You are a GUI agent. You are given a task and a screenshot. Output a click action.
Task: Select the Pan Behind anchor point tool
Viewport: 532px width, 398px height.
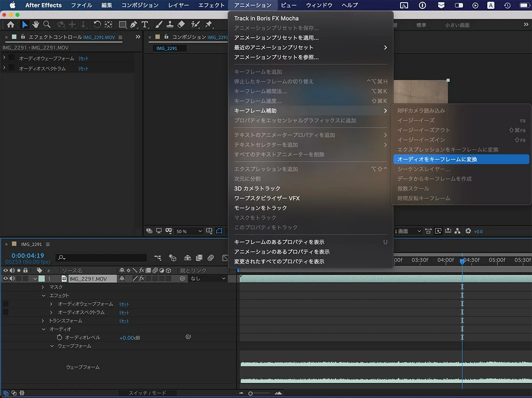point(108,25)
